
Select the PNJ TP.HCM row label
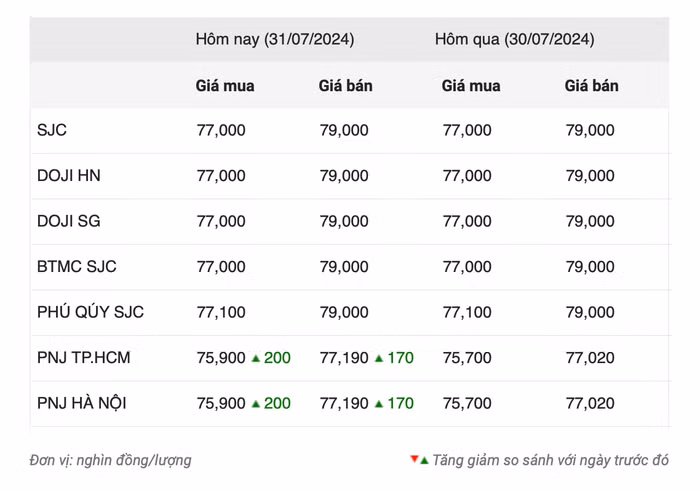click(x=83, y=357)
